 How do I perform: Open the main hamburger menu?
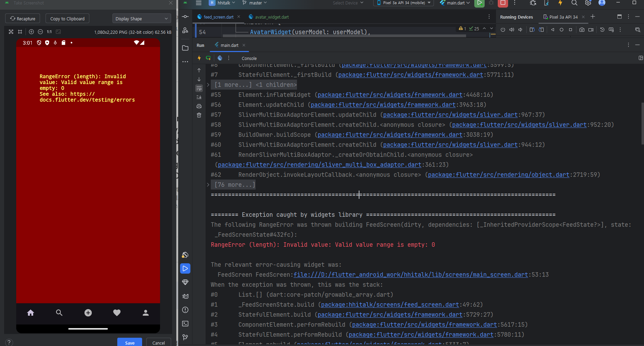[199, 3]
